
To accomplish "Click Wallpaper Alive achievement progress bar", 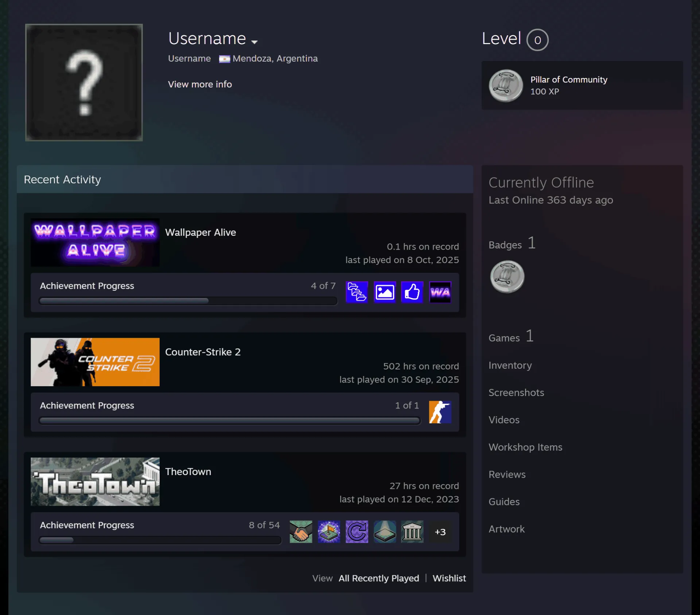I will click(x=188, y=301).
